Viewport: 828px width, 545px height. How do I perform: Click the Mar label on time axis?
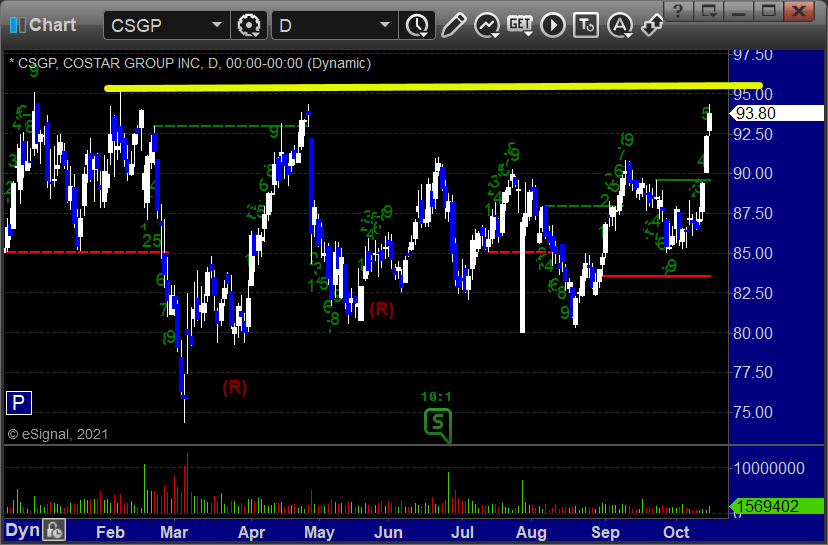click(x=174, y=532)
